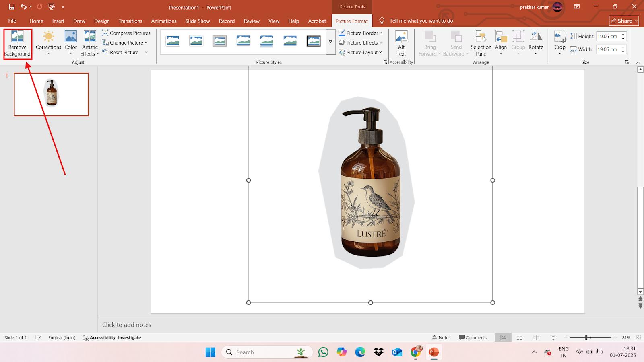Click the Height input field

pyautogui.click(x=608, y=36)
